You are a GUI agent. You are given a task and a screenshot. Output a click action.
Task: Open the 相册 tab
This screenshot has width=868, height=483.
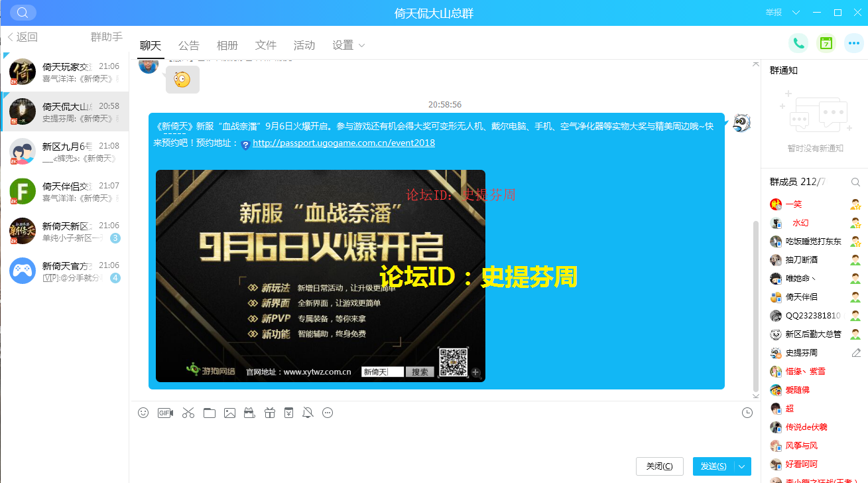click(227, 45)
